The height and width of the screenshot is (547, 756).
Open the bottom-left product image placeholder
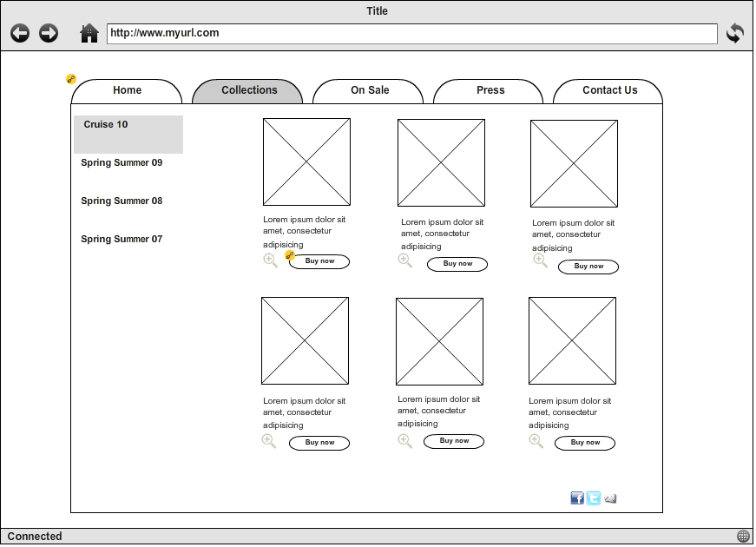306,341
